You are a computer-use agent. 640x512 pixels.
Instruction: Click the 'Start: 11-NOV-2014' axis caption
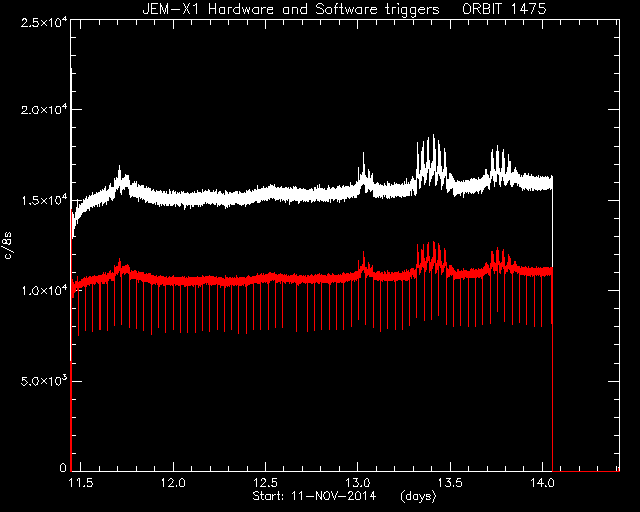pos(314,496)
